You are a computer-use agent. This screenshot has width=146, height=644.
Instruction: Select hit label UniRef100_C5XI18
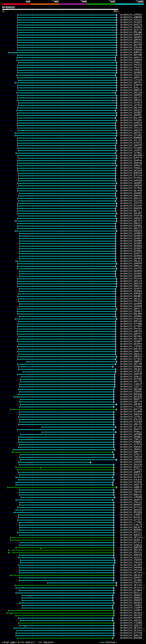[131, 75]
